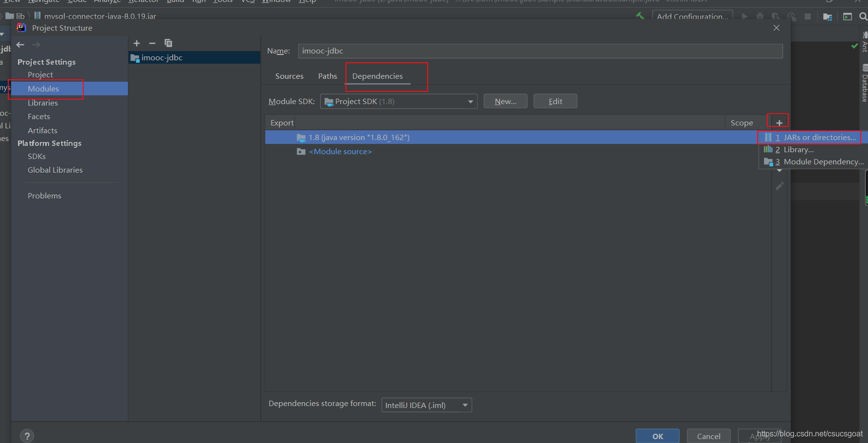The height and width of the screenshot is (443, 868).
Task: Click the New... SDK button
Action: tap(506, 101)
